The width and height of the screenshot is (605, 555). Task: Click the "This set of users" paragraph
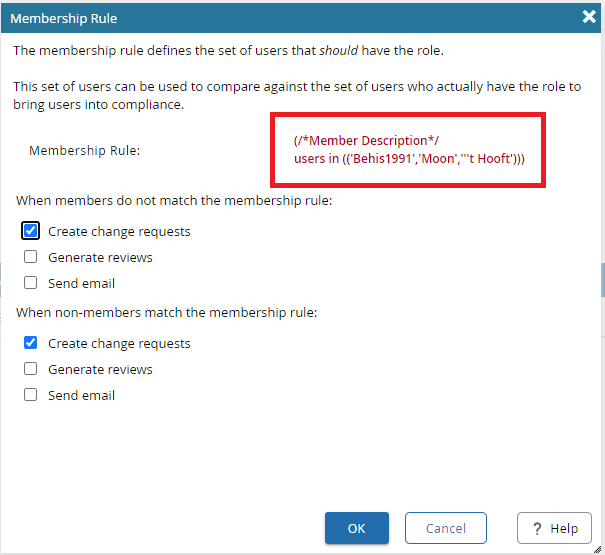pyautogui.click(x=295, y=96)
